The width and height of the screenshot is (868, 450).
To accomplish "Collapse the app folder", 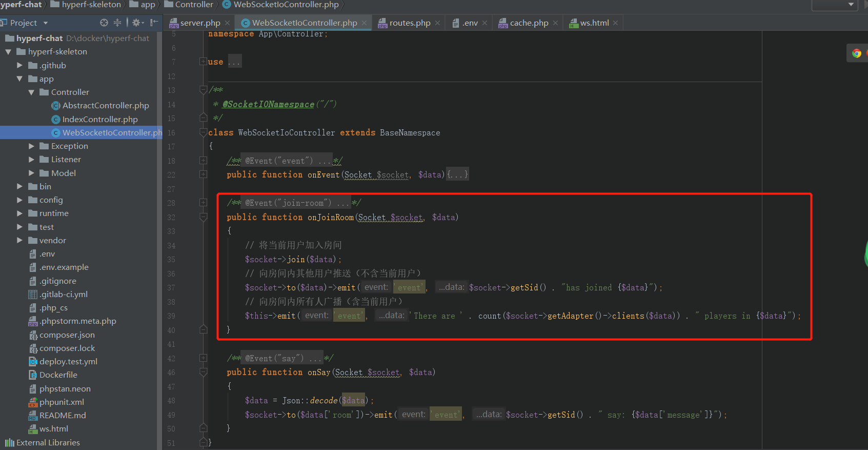I will click(x=19, y=79).
